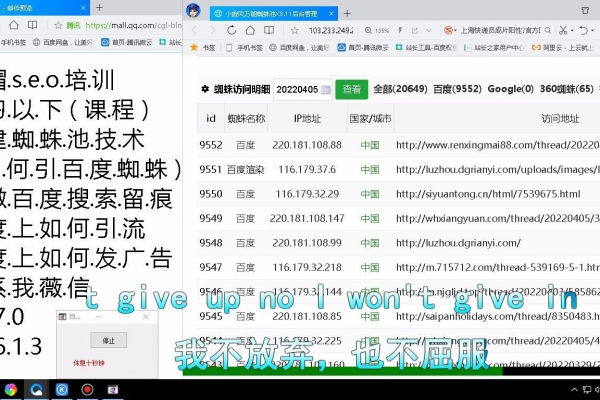Click the date input field 20220405
Image resolution: width=600 pixels, height=400 pixels.
pos(296,88)
